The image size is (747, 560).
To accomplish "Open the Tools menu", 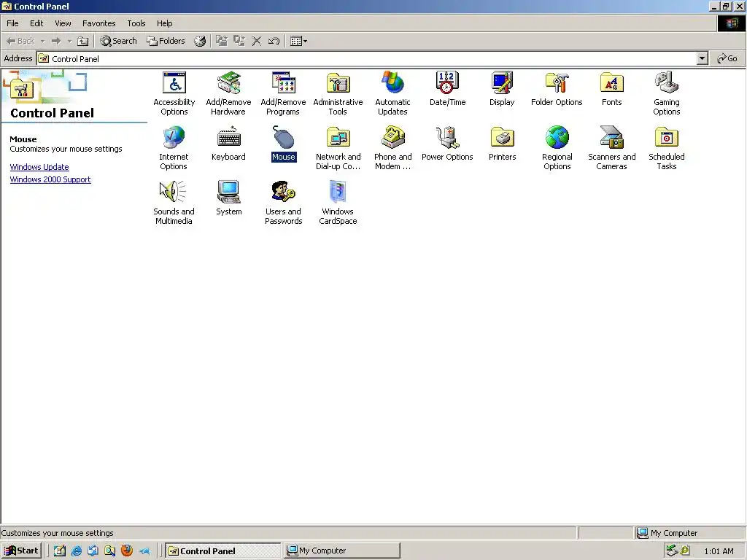I will point(136,23).
